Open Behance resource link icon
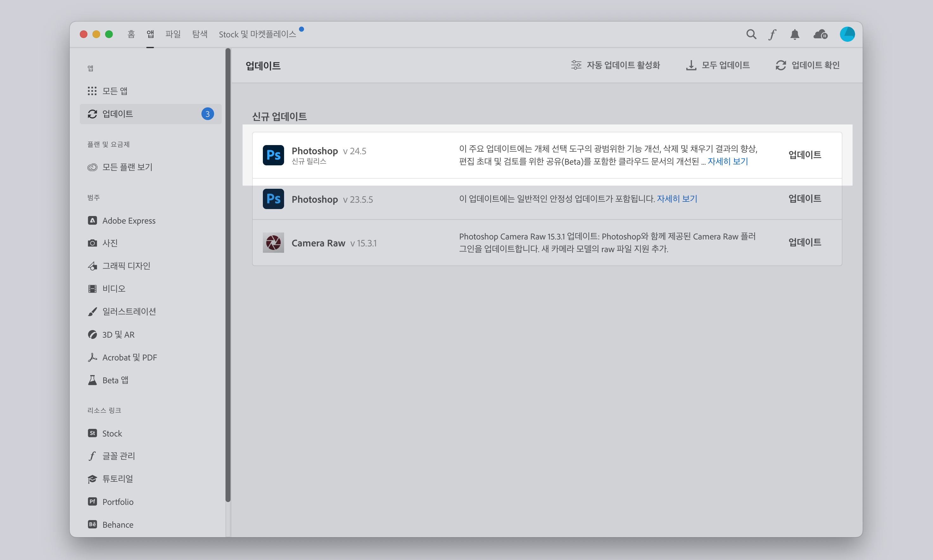Viewport: 933px width, 560px height. (92, 524)
